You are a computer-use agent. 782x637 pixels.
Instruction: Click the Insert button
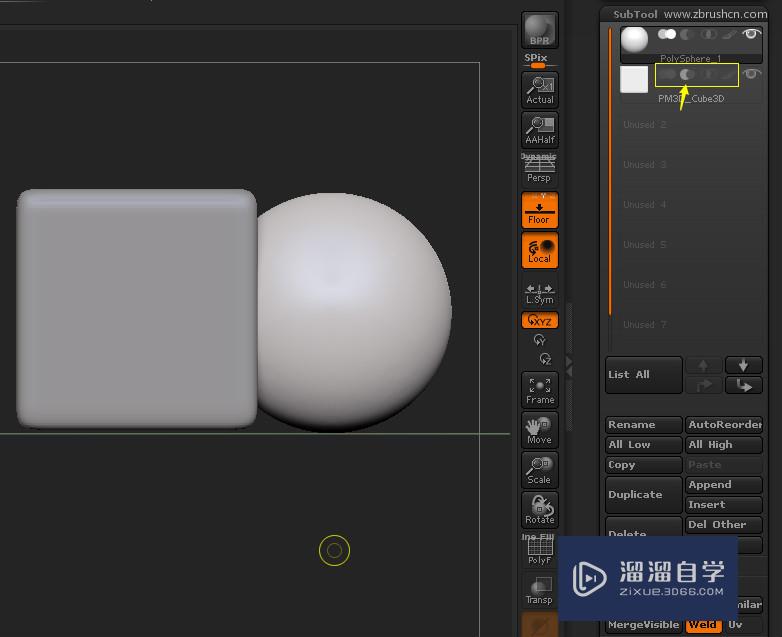click(x=724, y=504)
